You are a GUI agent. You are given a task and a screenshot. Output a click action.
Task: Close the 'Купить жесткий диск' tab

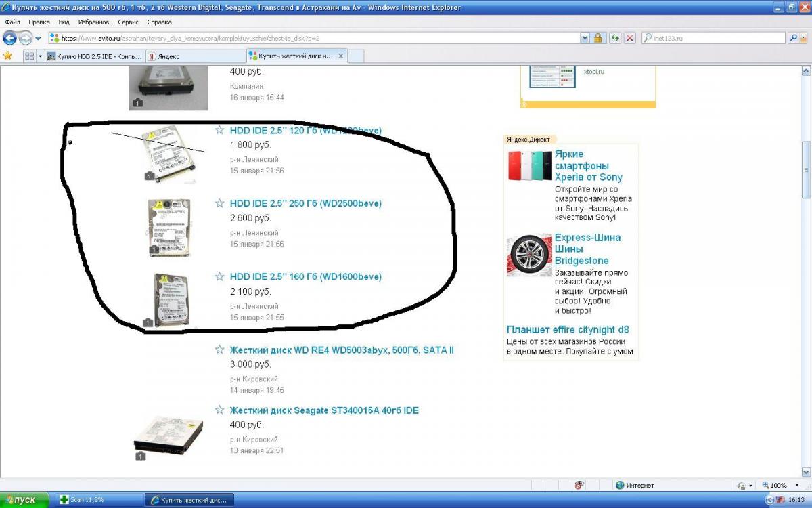point(340,56)
